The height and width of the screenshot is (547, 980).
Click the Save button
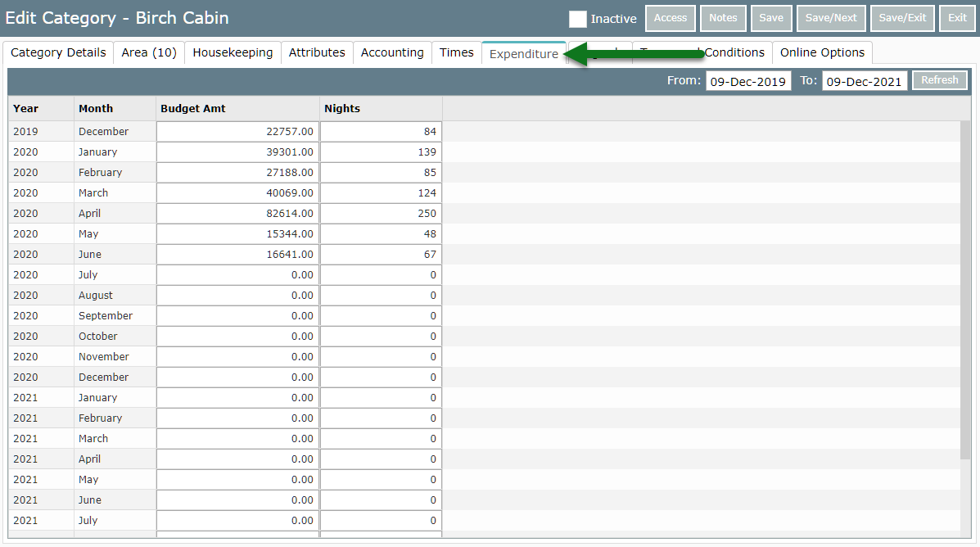tap(771, 18)
